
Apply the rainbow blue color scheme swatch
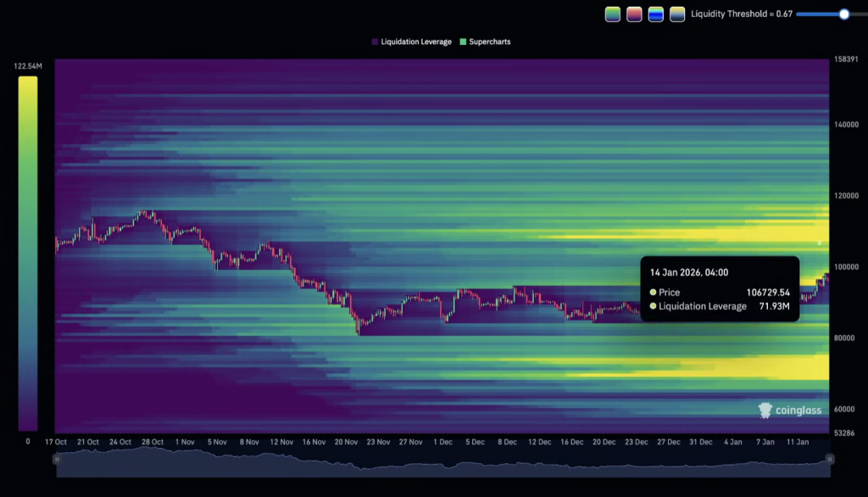pyautogui.click(x=656, y=14)
